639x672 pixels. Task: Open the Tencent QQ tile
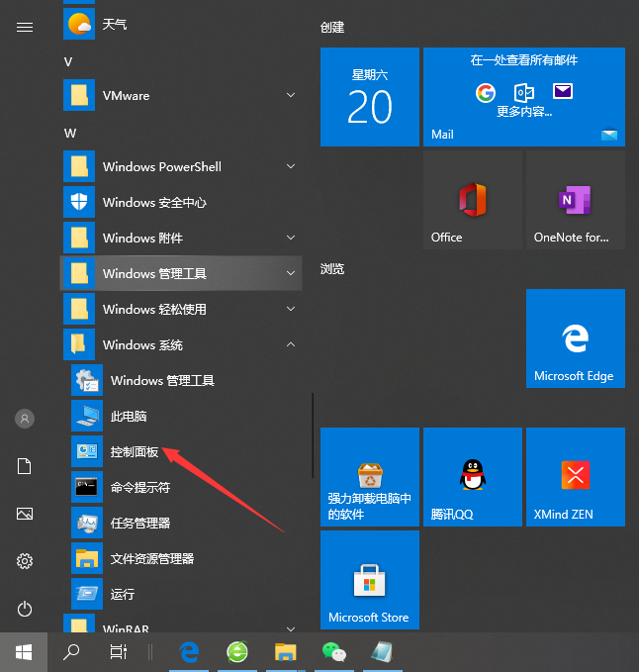point(472,476)
